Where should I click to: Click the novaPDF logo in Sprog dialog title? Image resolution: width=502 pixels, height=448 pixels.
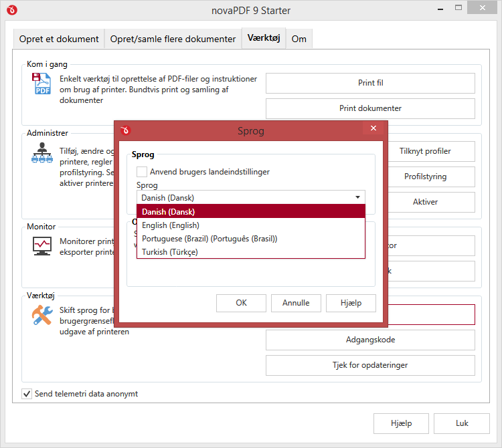tap(126, 130)
